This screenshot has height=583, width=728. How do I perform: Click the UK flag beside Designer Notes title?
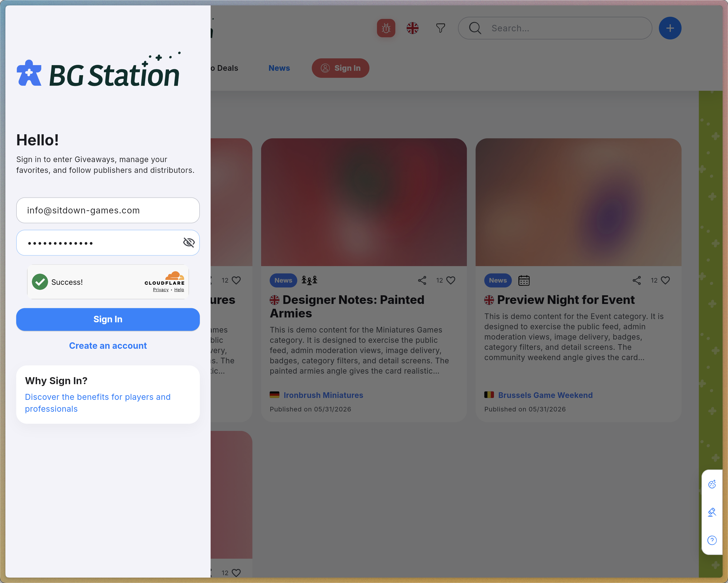[x=275, y=300]
